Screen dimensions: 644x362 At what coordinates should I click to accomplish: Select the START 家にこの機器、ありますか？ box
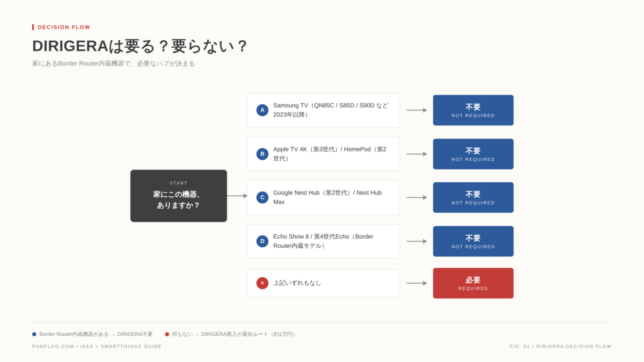179,196
